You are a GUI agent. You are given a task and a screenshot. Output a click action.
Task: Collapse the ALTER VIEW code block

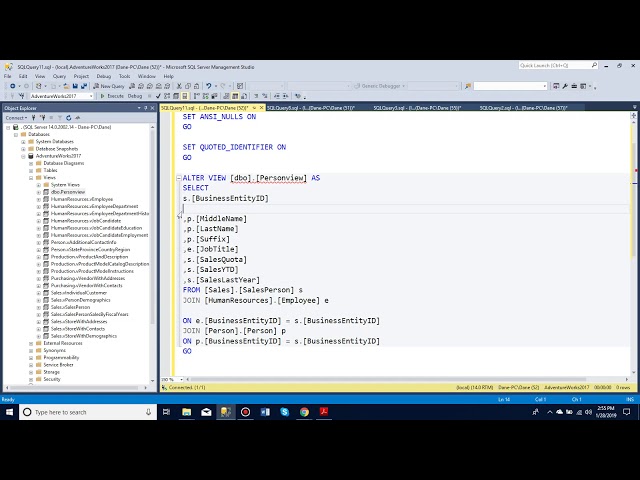[178, 178]
